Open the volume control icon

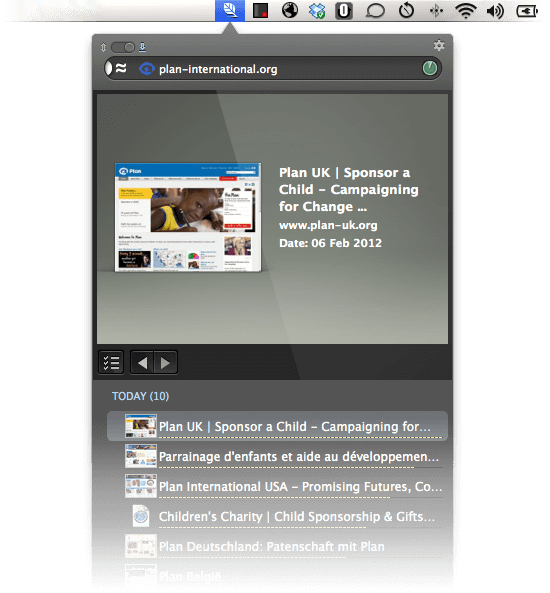click(495, 11)
